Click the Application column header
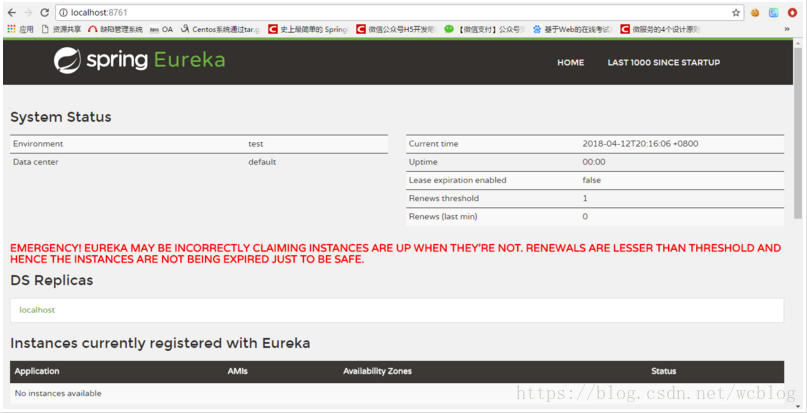This screenshot has width=807, height=413. pyautogui.click(x=37, y=371)
